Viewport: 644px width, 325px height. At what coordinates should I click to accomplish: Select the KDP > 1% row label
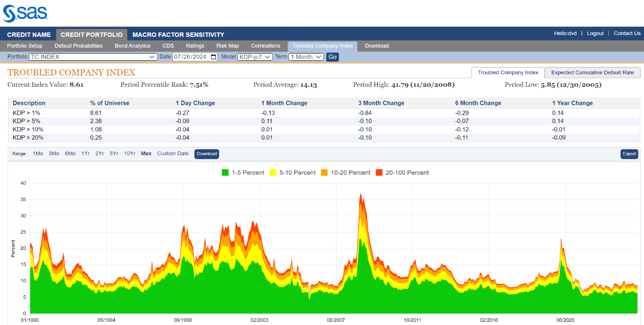[27, 113]
